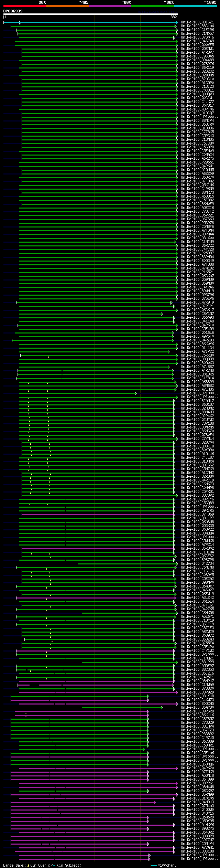Screen dimensions: 220x868
Task: Click the UniRef100_P53978 entry
Action: (197, 223)
